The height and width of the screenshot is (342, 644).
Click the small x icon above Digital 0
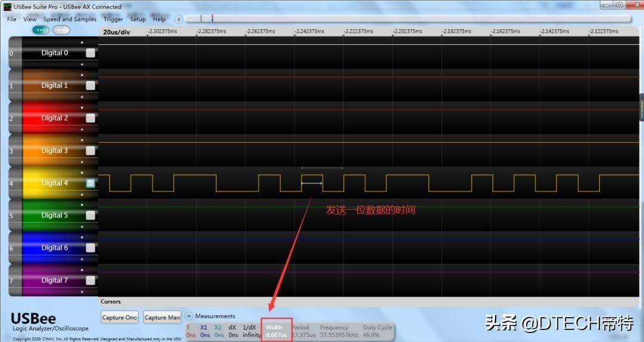82,42
